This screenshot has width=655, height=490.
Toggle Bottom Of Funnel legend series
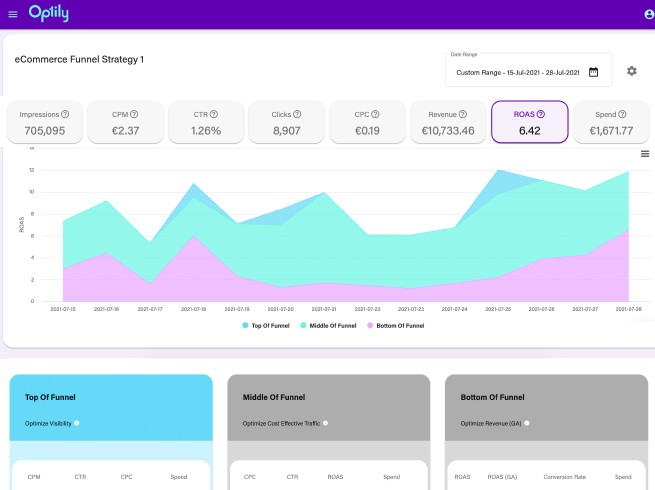tap(396, 326)
